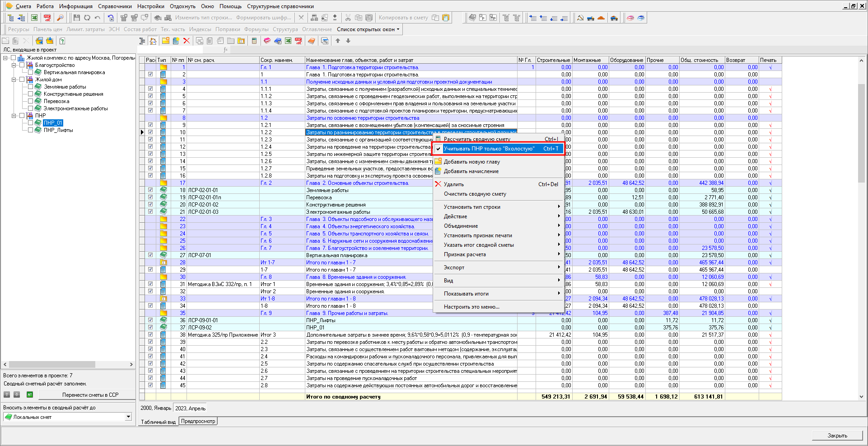
Task: Click the calculator icon above the table
Action: [x=254, y=41]
